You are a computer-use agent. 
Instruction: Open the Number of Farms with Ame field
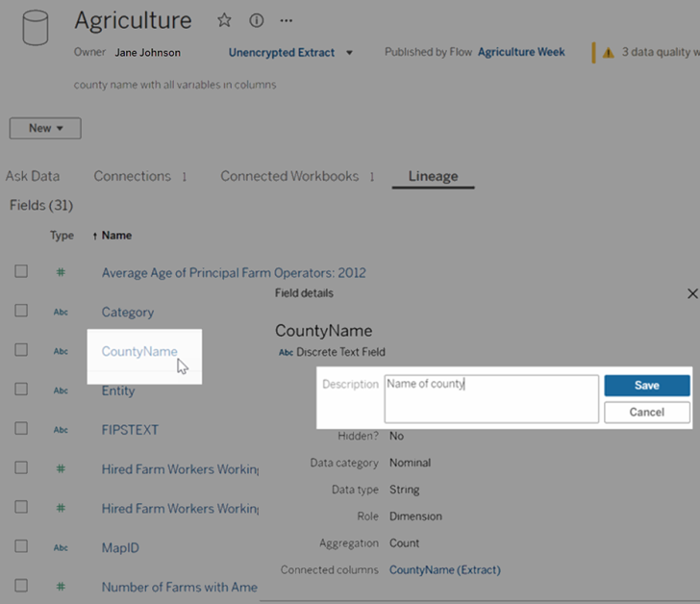pos(180,587)
